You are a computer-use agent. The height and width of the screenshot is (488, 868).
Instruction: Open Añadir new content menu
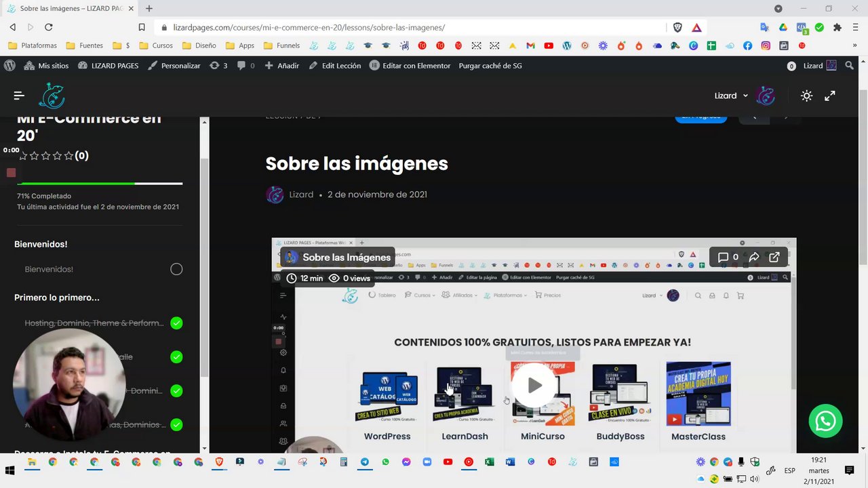[x=281, y=66]
